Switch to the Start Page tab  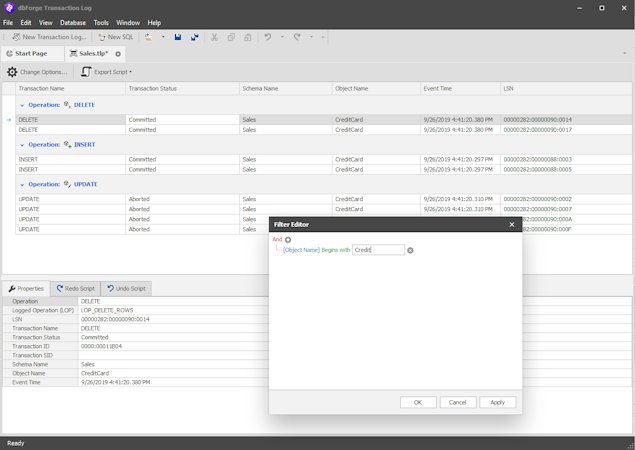[32, 53]
